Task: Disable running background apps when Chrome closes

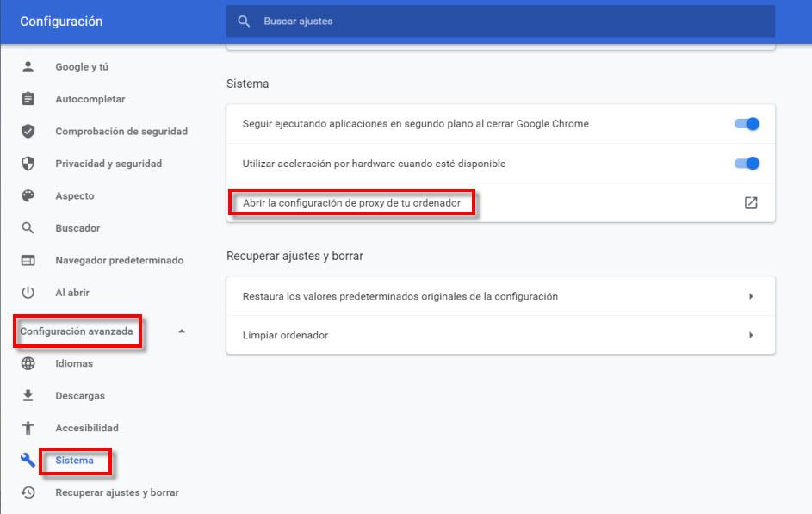Action: (x=747, y=124)
